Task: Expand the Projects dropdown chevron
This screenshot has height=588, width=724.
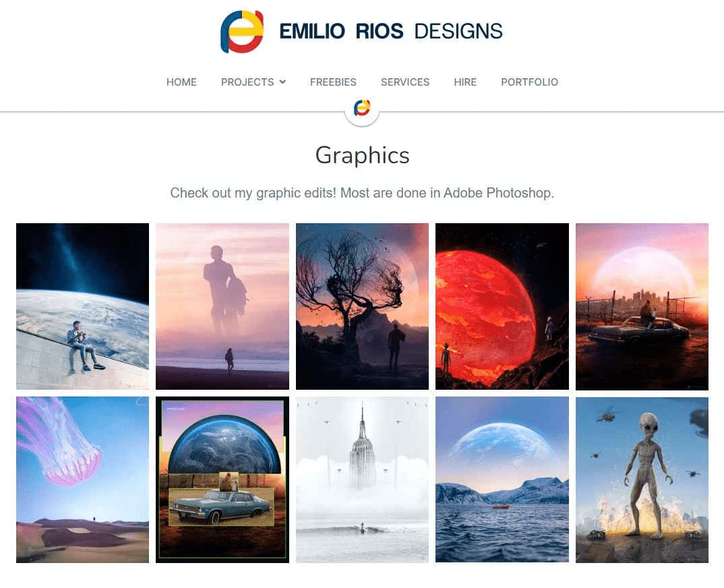Action: (x=282, y=82)
